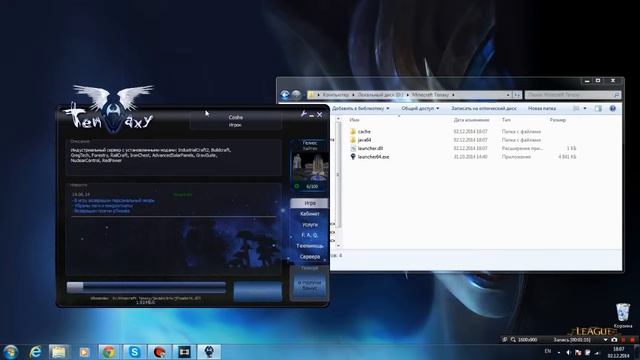Sort by Дата изменения column header
The height and width of the screenshot is (360, 640).
[471, 120]
